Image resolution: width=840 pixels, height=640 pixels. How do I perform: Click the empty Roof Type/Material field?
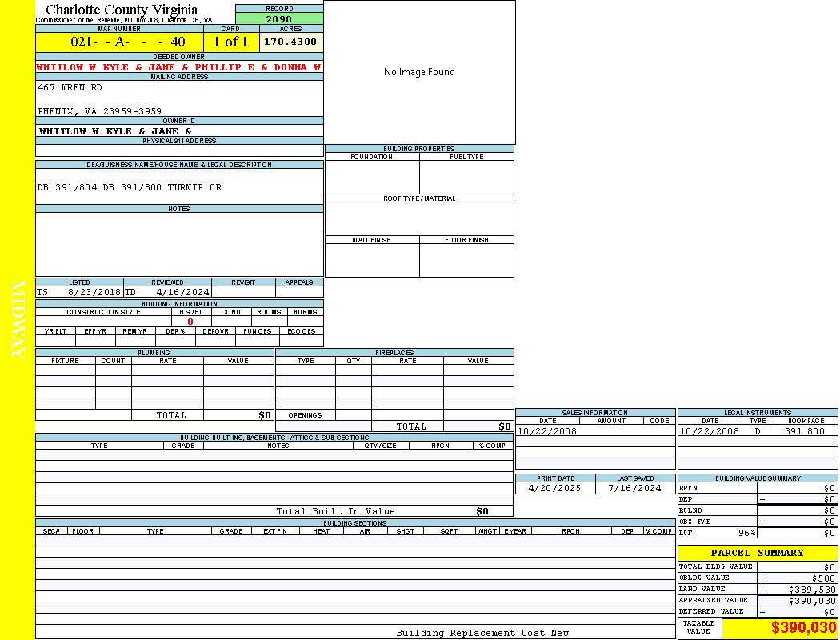419,218
